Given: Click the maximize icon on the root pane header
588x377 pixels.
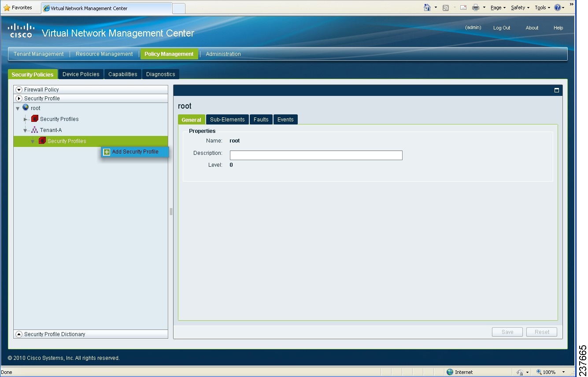Looking at the screenshot, I should coord(556,90).
